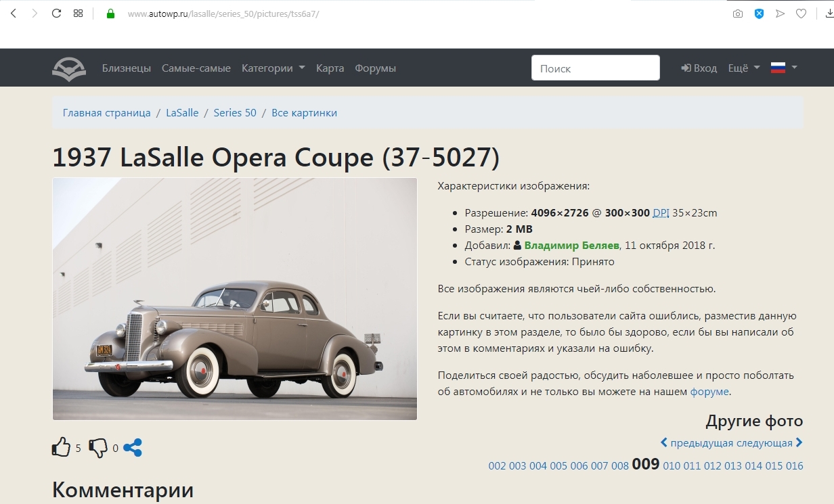Open the Самые-самые menu item
Image resolution: width=834 pixels, height=504 pixels.
[196, 68]
